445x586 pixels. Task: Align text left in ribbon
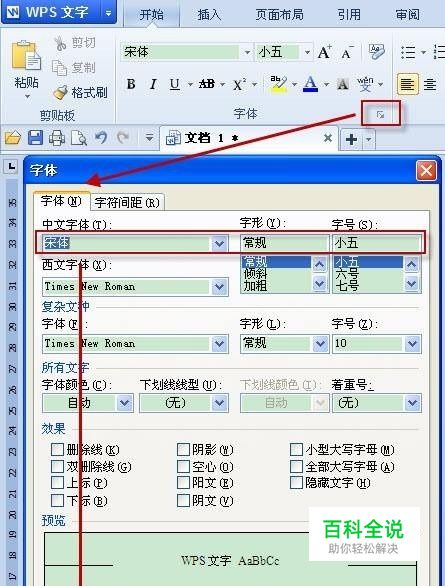tap(407, 84)
